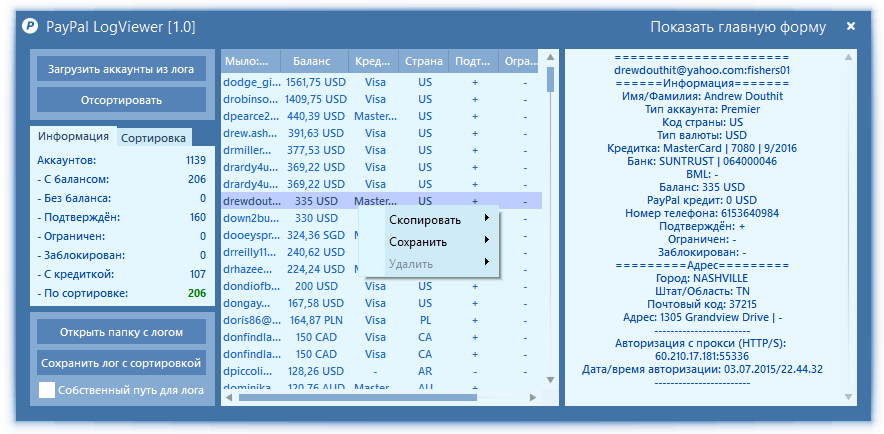The height and width of the screenshot is (434, 884).
Task: Open the 'Сохранить' context menu entry
Action: (430, 242)
